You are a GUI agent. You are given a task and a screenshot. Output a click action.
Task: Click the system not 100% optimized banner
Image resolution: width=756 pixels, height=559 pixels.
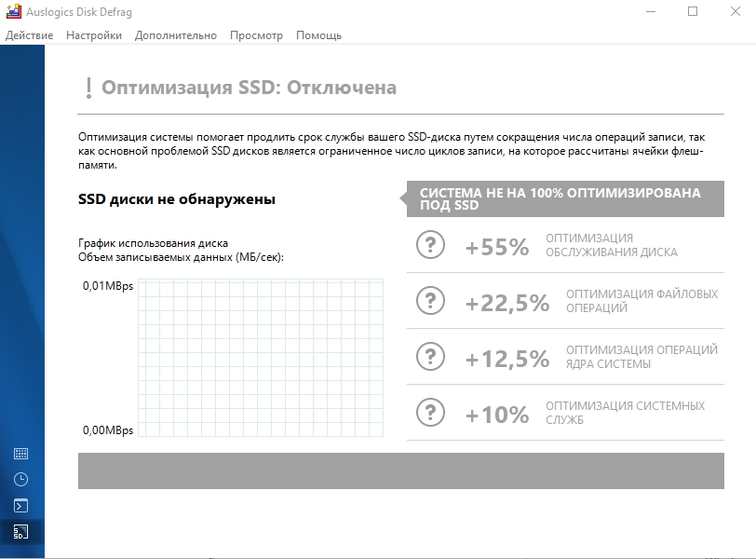(x=565, y=198)
